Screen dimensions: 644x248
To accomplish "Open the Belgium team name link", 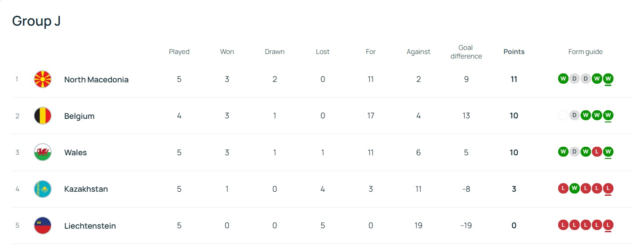I will pos(79,116).
